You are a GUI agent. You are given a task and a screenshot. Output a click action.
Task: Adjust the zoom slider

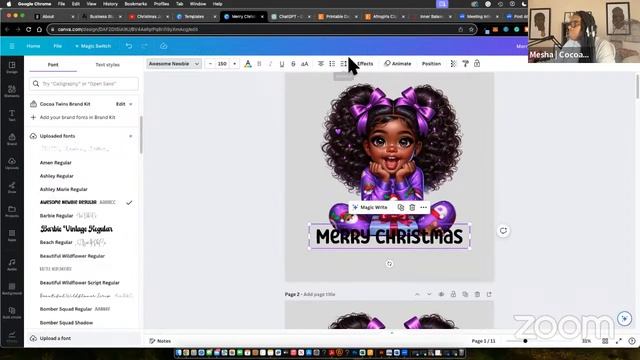click(x=525, y=341)
